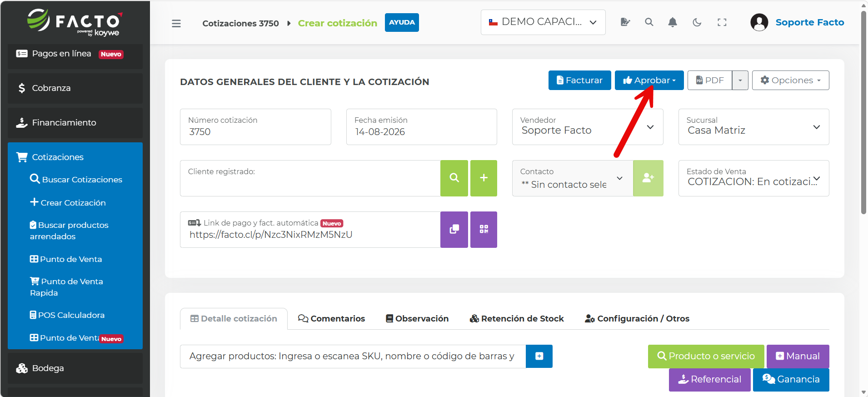Image resolution: width=868 pixels, height=397 pixels.
Task: Click the edit note icon in header
Action: coord(625,22)
